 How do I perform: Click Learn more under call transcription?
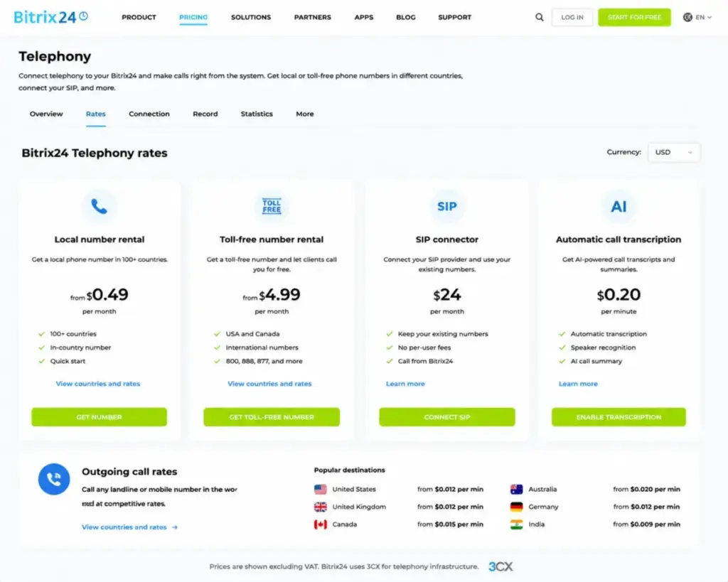point(578,384)
